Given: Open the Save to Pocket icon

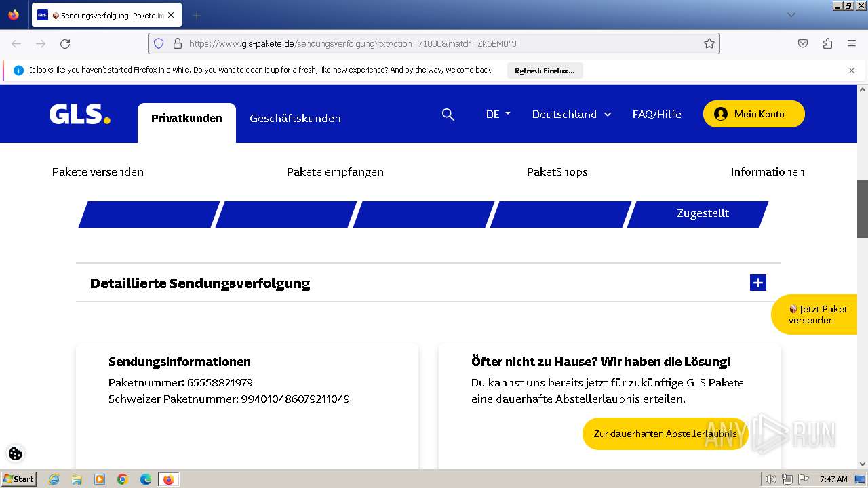Looking at the screenshot, I should (803, 43).
